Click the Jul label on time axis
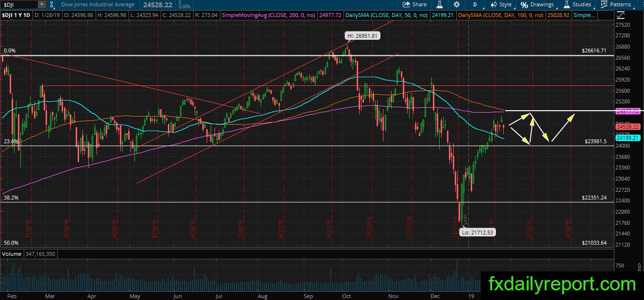644x300 pixels. click(x=218, y=295)
